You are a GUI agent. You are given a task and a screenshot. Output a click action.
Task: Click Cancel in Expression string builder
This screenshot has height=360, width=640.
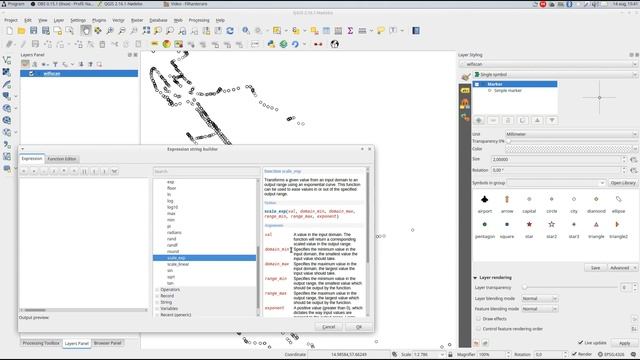coord(329,327)
